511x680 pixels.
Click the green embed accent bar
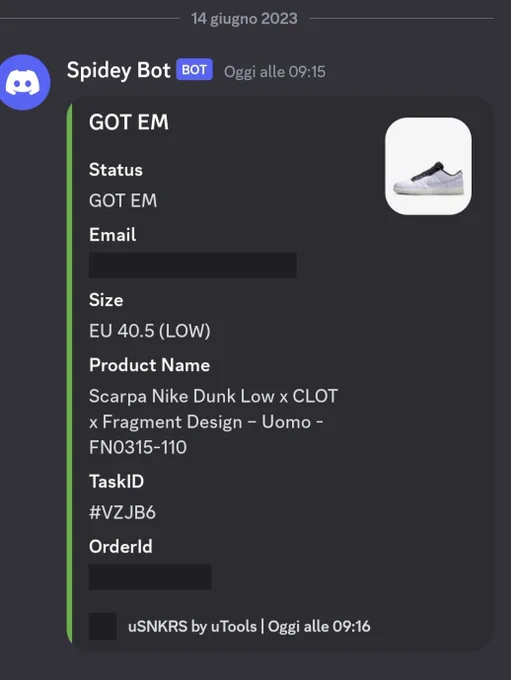[x=69, y=373]
